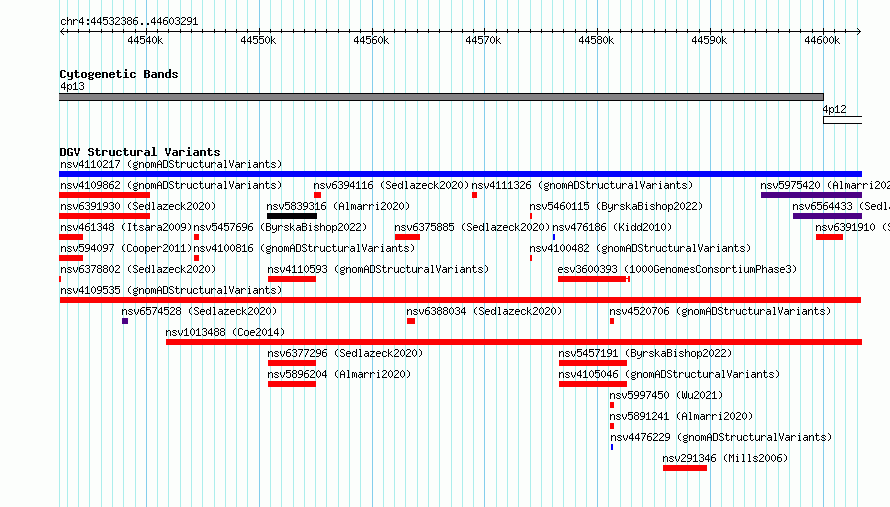Viewport: 890px width, 507px height.
Task: Click the black bar under nsv5839316
Action: pyautogui.click(x=292, y=216)
